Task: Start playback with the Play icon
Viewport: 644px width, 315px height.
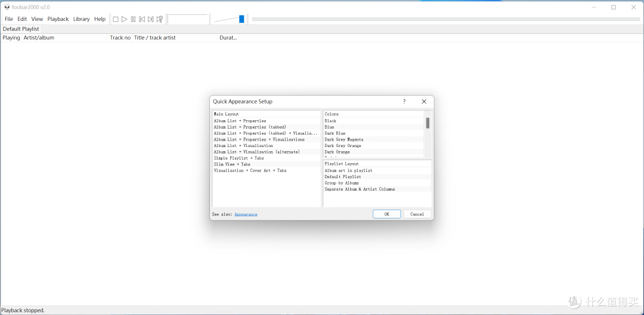Action: tap(125, 19)
